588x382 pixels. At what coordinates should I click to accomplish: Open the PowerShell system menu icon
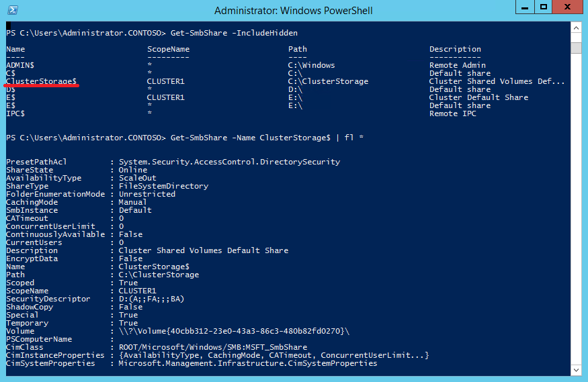click(x=13, y=10)
